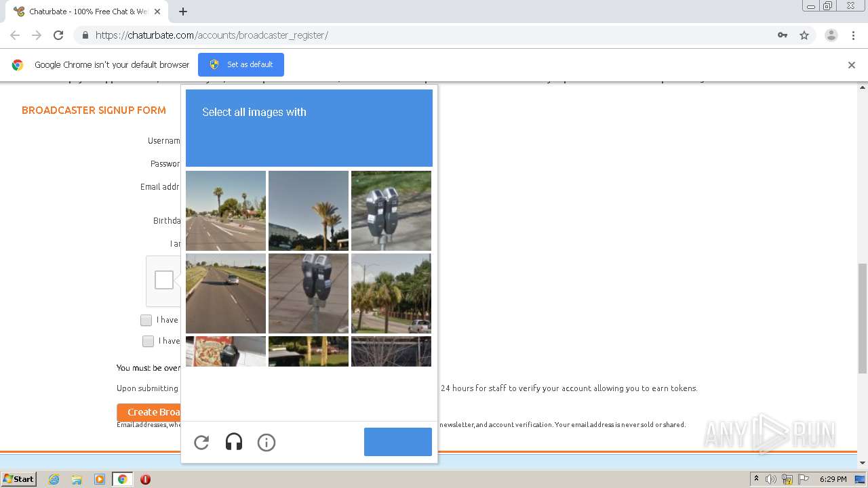Click the 'Select all images with' header
868x488 pixels.
coord(254,113)
